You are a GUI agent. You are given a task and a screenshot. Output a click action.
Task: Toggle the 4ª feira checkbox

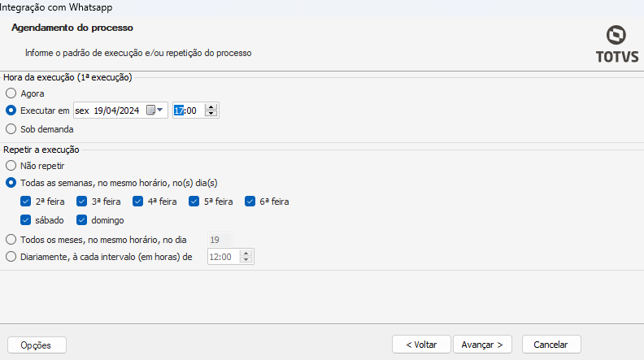point(138,202)
